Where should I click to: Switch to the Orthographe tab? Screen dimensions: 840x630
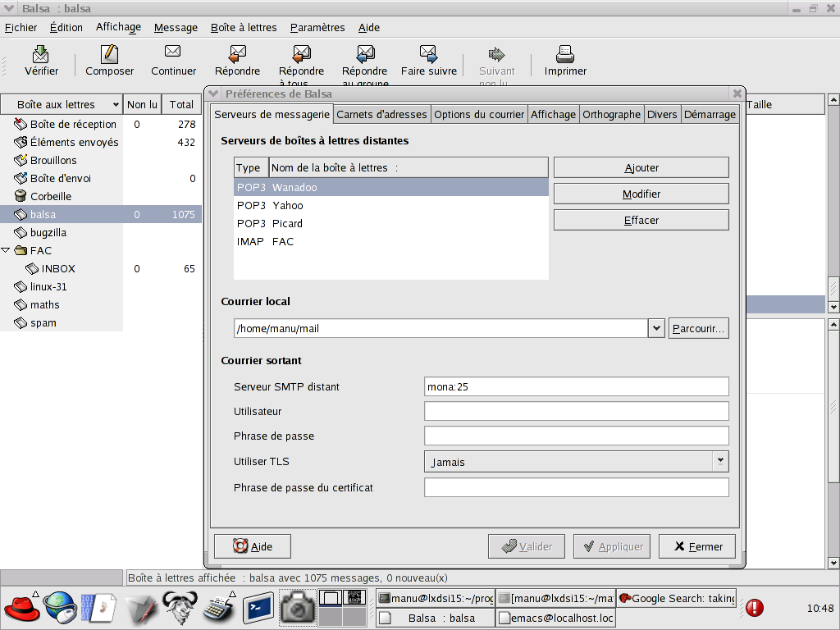[611, 114]
